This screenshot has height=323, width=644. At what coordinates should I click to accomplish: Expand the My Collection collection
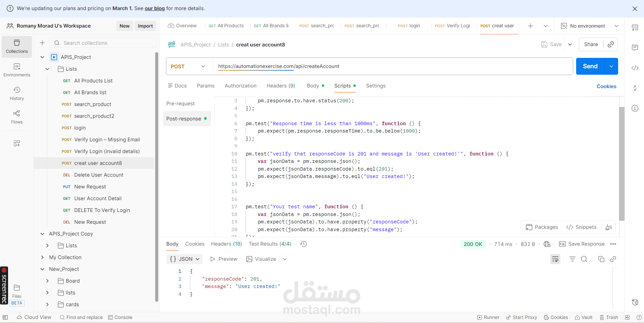(x=42, y=257)
